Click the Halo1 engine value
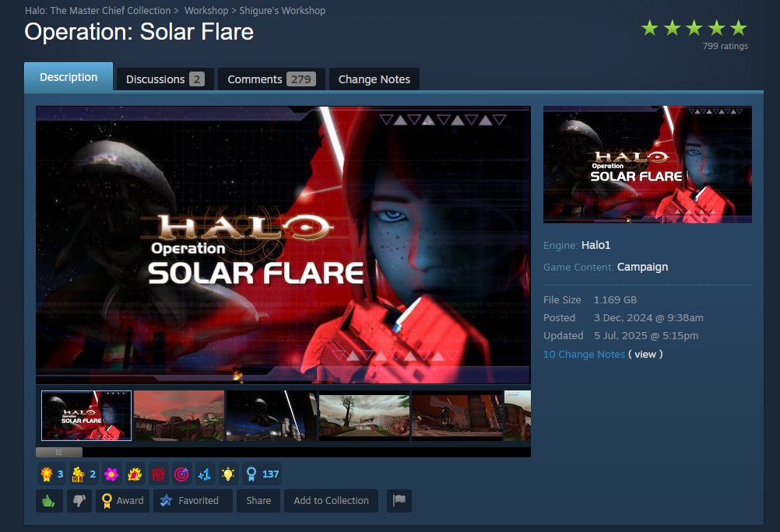 (596, 245)
